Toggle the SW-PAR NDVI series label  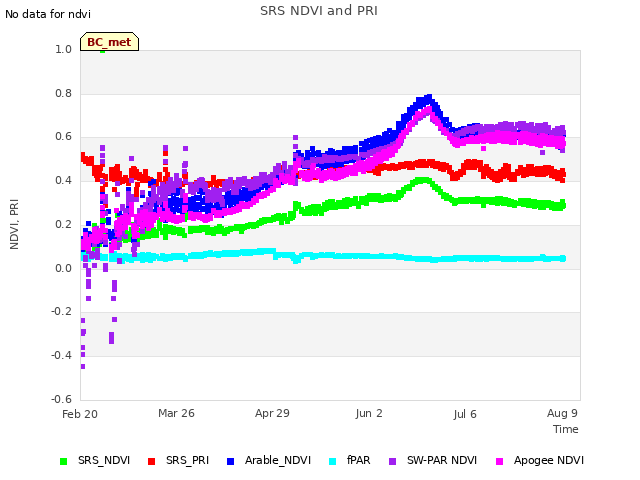tap(442, 460)
